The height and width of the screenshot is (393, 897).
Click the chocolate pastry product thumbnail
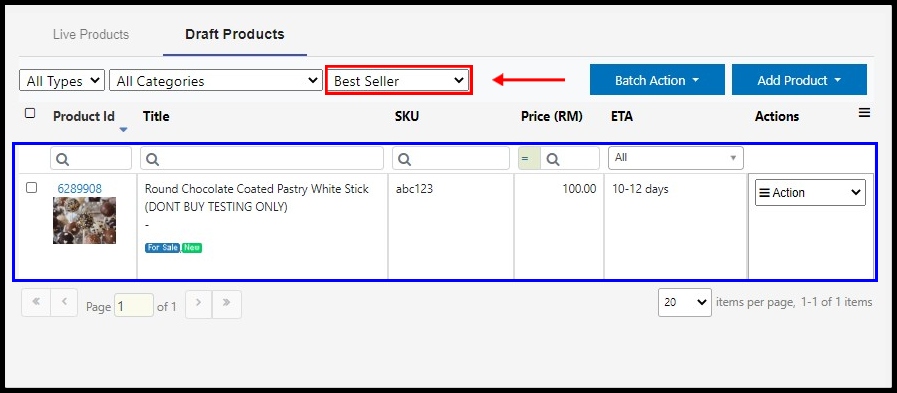click(x=85, y=220)
